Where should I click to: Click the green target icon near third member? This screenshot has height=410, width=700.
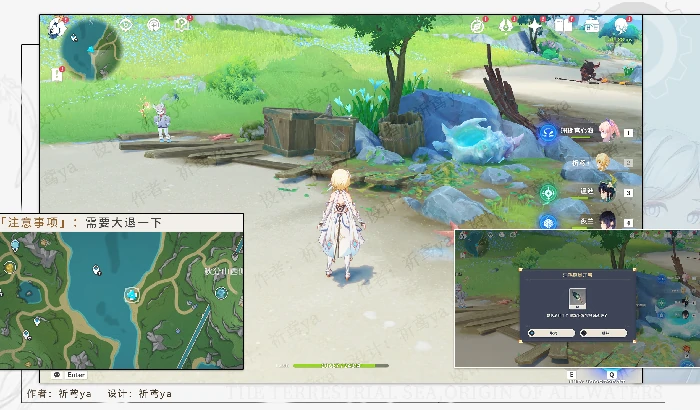click(548, 193)
